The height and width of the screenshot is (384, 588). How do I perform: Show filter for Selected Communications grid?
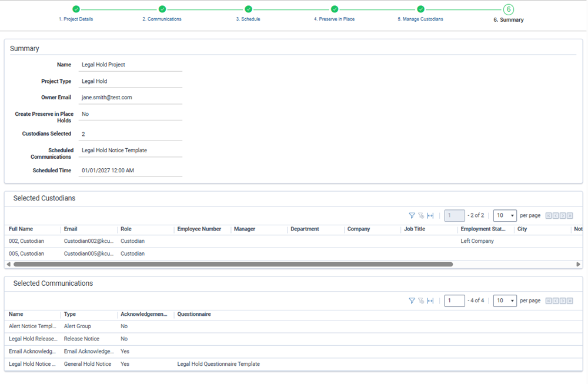point(412,300)
